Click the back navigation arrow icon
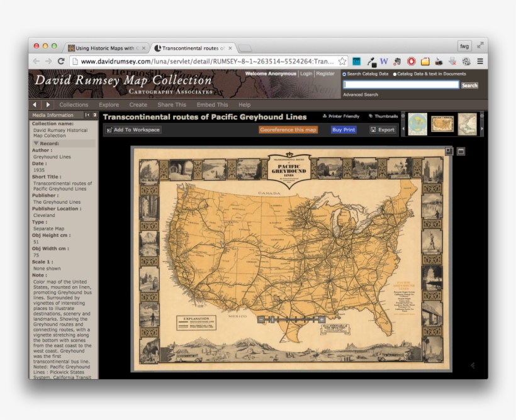The image size is (516, 420). 35,104
